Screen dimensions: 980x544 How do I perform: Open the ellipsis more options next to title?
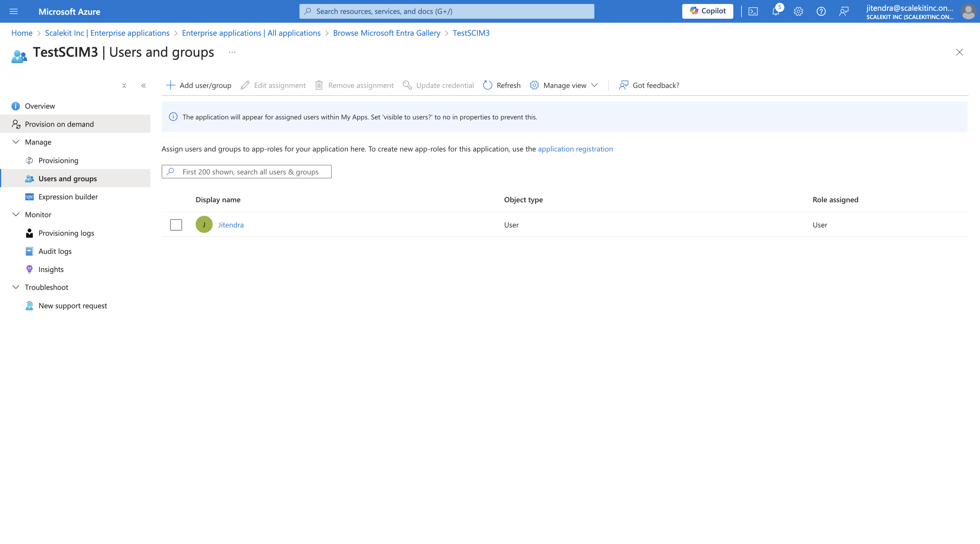tap(232, 52)
